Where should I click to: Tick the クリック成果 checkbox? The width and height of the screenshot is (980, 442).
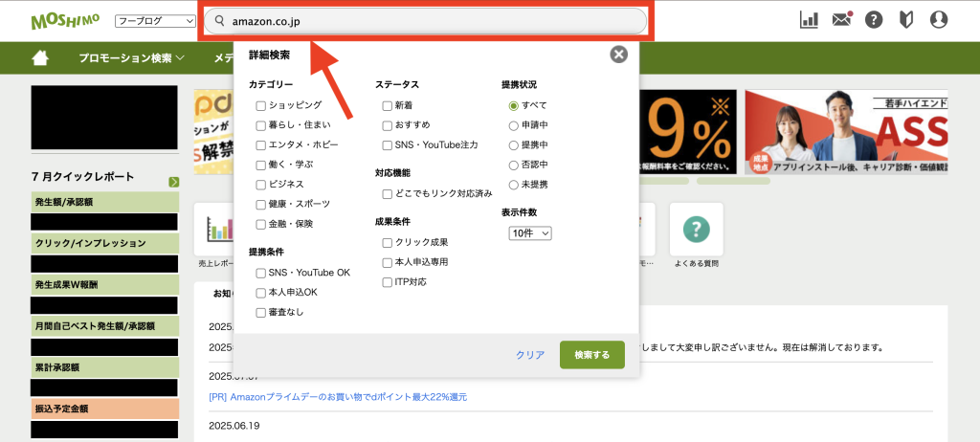tap(387, 242)
